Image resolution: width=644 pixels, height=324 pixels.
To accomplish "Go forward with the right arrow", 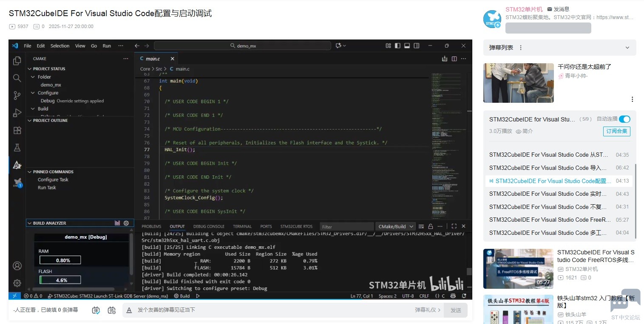I will (x=147, y=46).
